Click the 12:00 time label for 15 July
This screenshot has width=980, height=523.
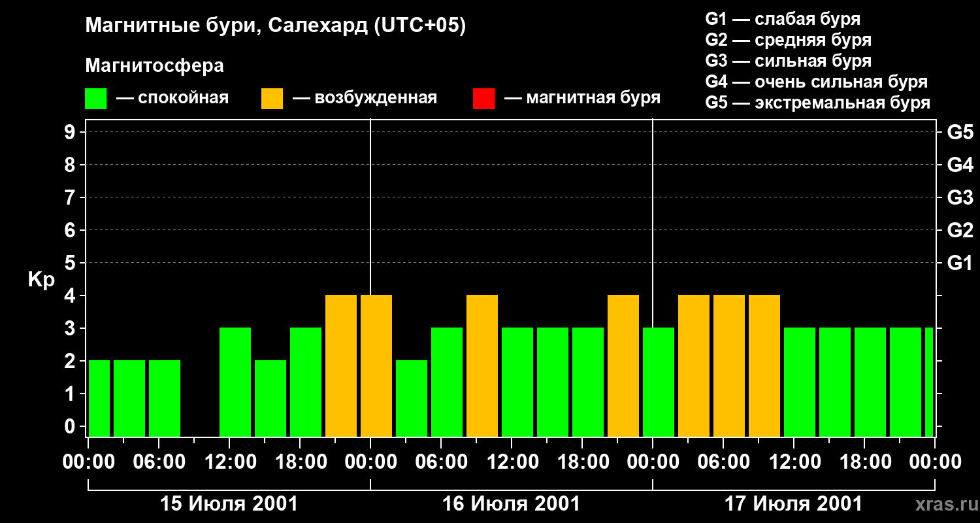pyautogui.click(x=229, y=462)
